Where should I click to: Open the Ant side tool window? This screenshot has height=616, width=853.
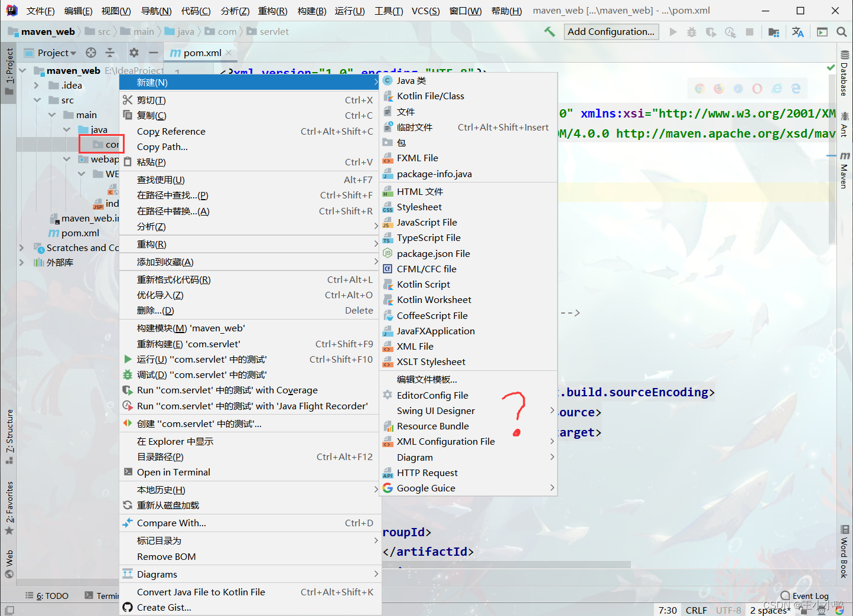[845, 125]
